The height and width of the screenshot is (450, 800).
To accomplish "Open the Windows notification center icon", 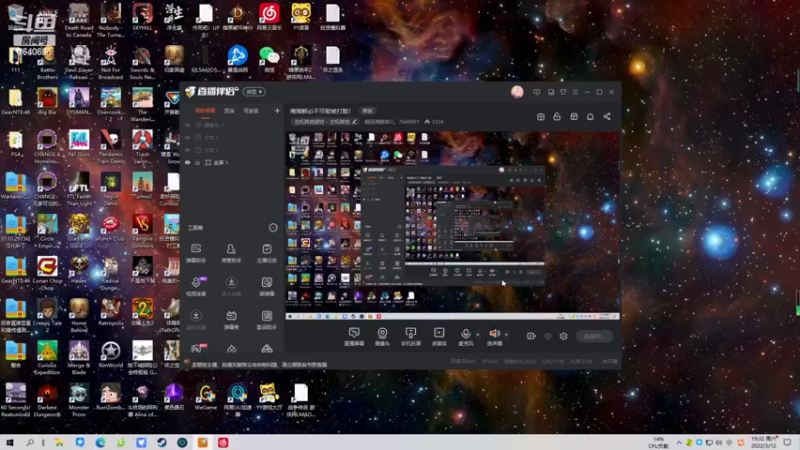I will pyautogui.click(x=787, y=442).
